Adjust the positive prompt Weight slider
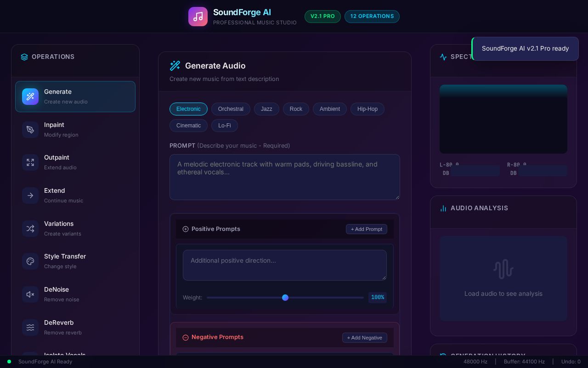The image size is (588, 368). (285, 298)
